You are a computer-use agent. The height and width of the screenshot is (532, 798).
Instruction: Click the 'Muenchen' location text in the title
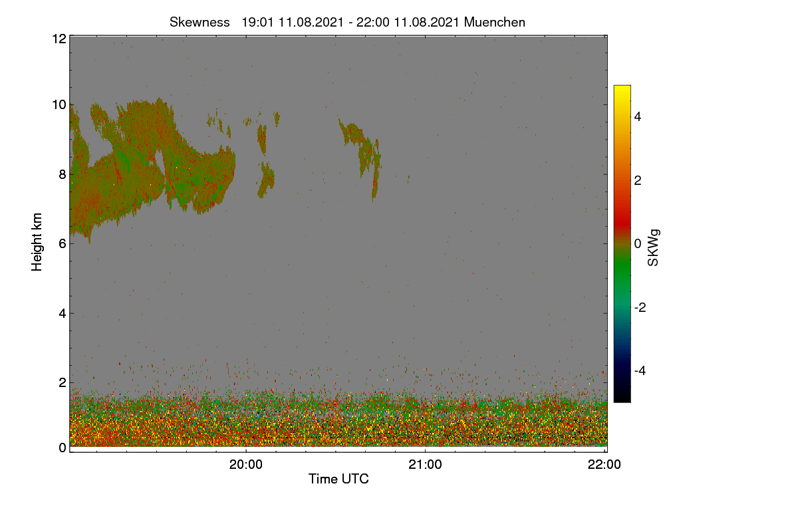[x=495, y=22]
